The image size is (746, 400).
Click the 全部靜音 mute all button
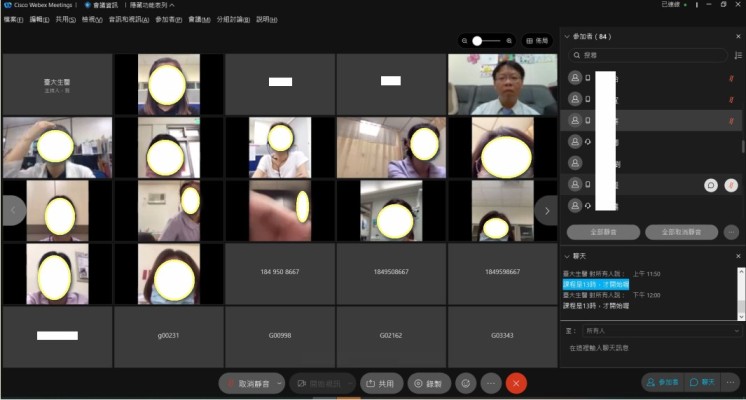click(603, 232)
